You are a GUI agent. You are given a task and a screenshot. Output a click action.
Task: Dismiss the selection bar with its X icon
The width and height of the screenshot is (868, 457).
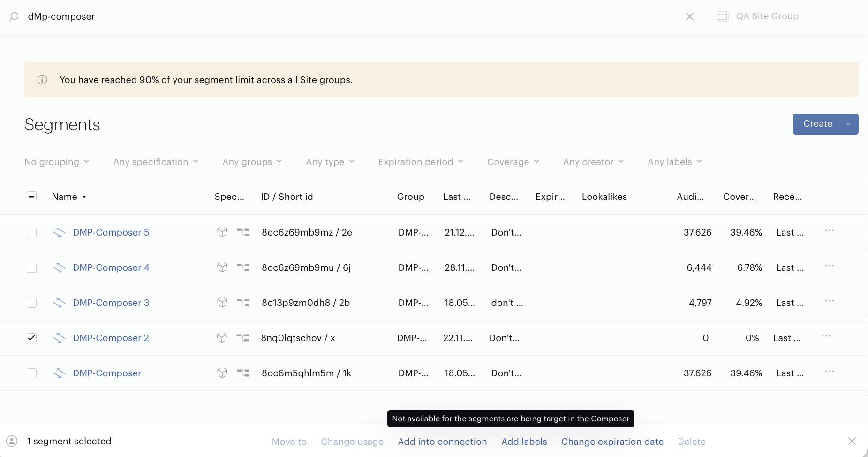(852, 441)
